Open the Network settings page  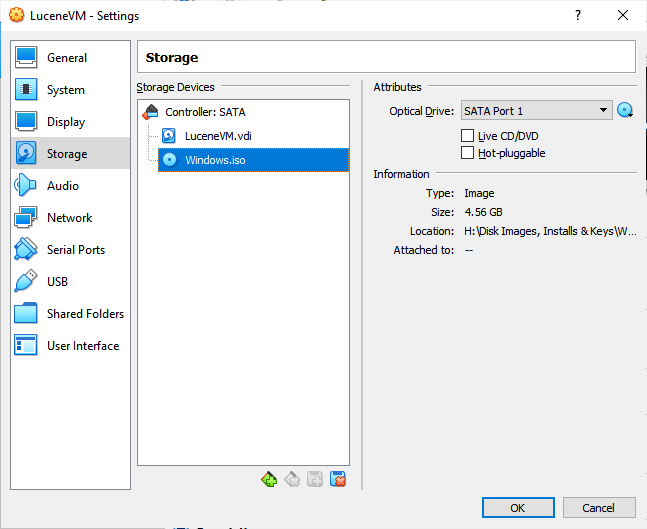pos(69,218)
